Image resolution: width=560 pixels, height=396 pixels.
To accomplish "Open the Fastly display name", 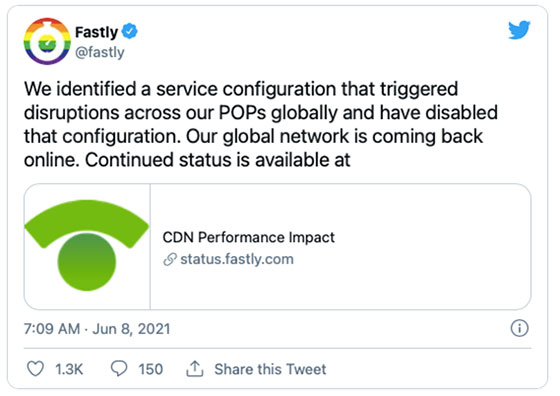I will 96,32.
